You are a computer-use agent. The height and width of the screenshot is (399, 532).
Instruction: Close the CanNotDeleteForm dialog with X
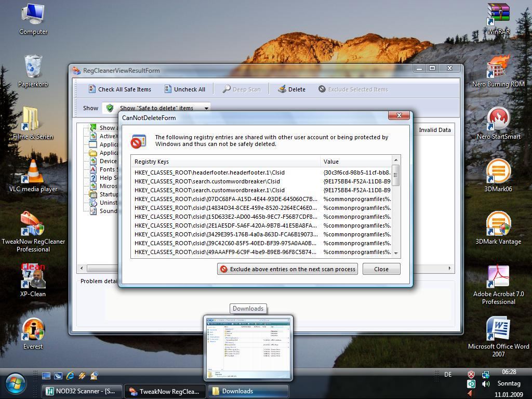pos(399,115)
